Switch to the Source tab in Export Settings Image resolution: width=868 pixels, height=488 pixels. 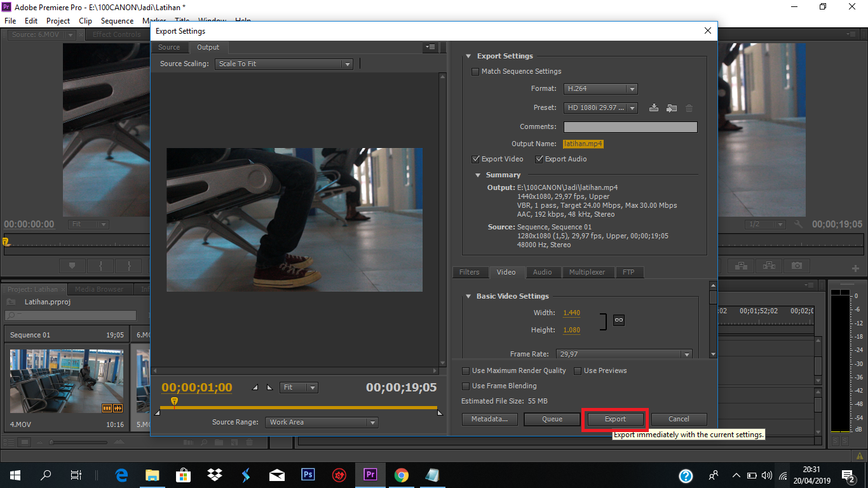169,48
